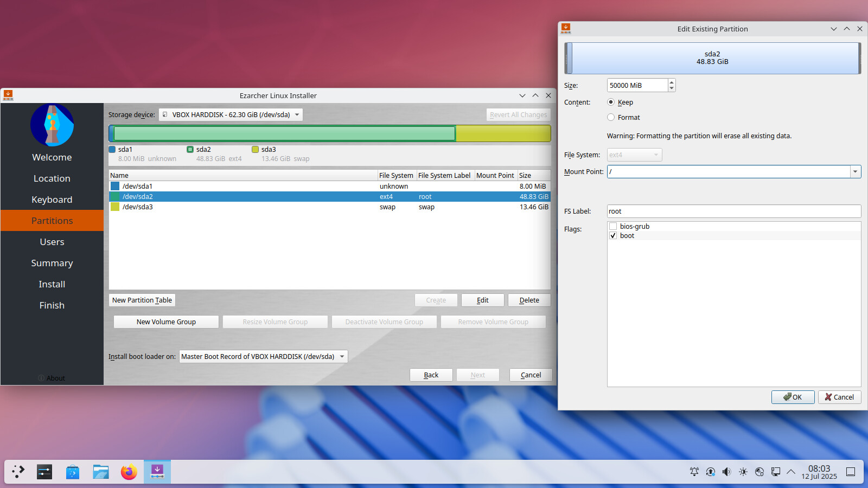Click the FS Label text field
868x488 pixels.
coord(733,211)
